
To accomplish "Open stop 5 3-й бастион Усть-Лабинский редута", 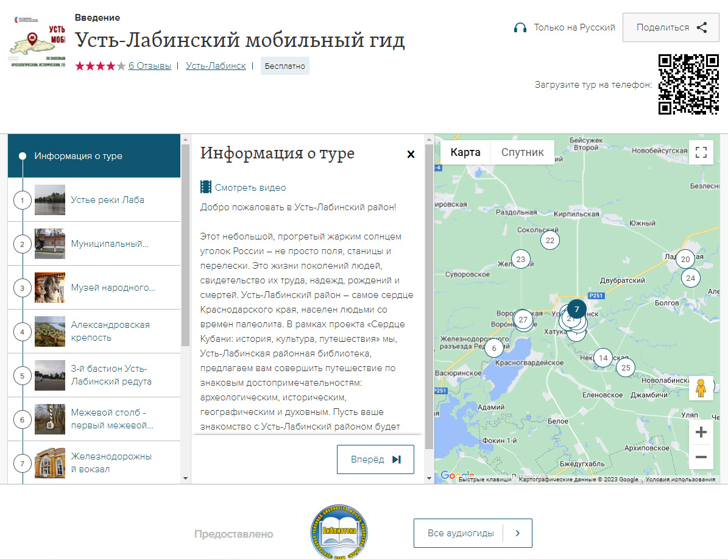I will tap(94, 375).
